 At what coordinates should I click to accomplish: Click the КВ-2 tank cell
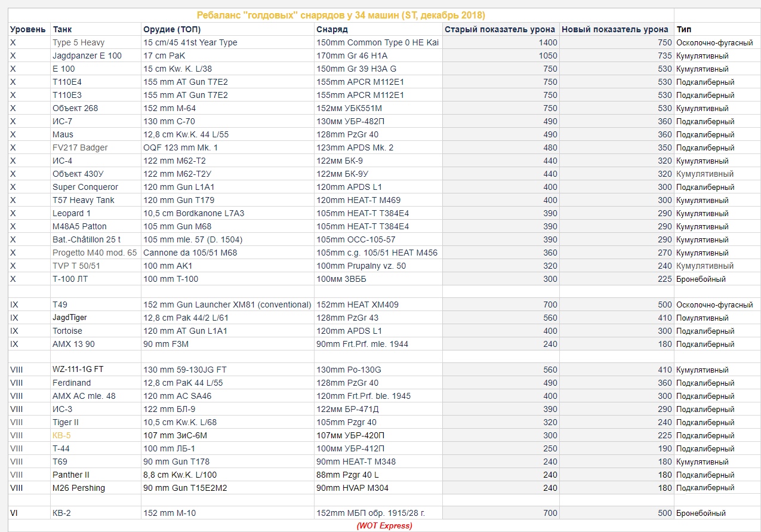tap(61, 513)
